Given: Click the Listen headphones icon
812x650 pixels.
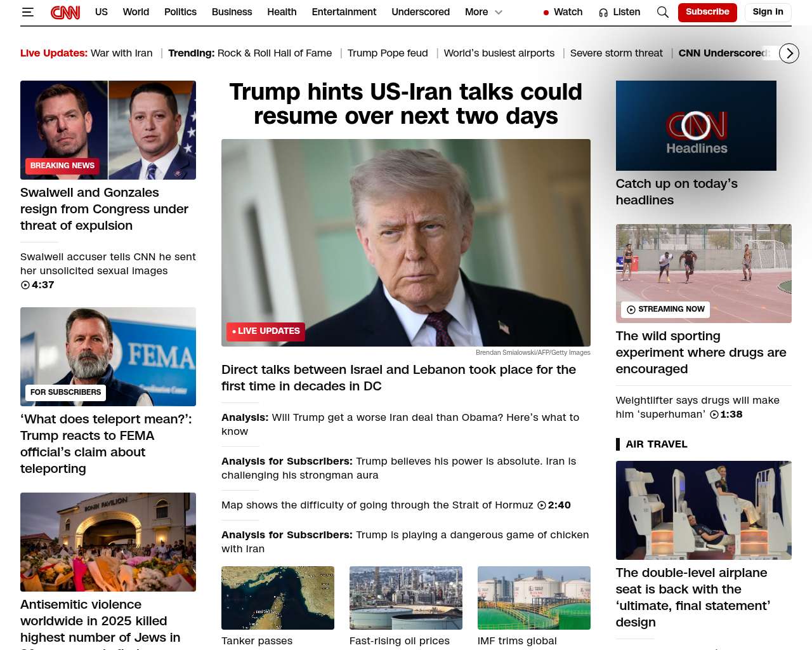Looking at the screenshot, I should [x=603, y=12].
